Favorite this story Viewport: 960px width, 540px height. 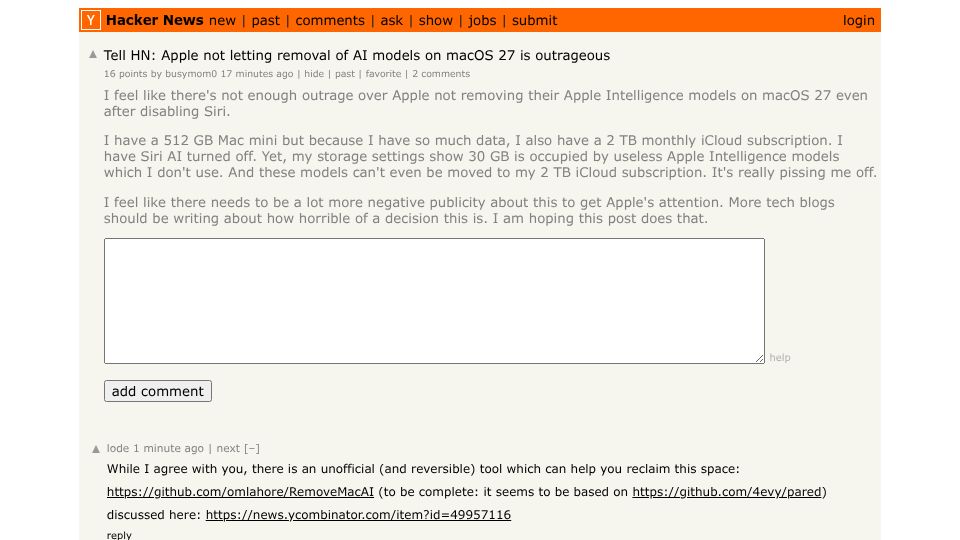383,73
